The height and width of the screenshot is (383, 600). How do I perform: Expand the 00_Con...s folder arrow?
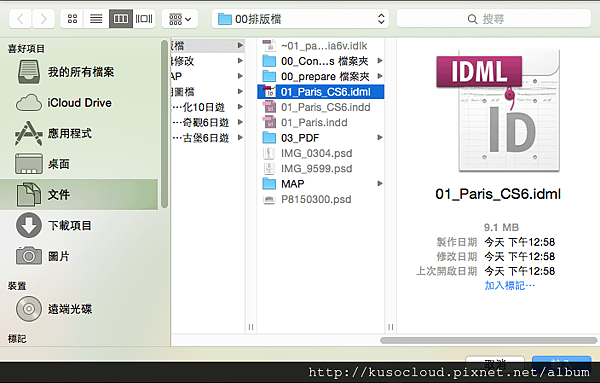[380, 61]
